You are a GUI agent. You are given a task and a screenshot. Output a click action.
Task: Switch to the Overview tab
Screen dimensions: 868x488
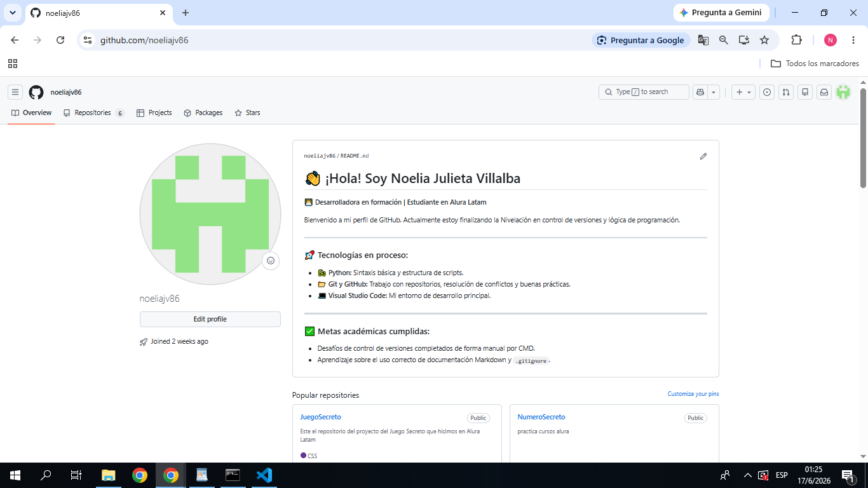point(31,112)
